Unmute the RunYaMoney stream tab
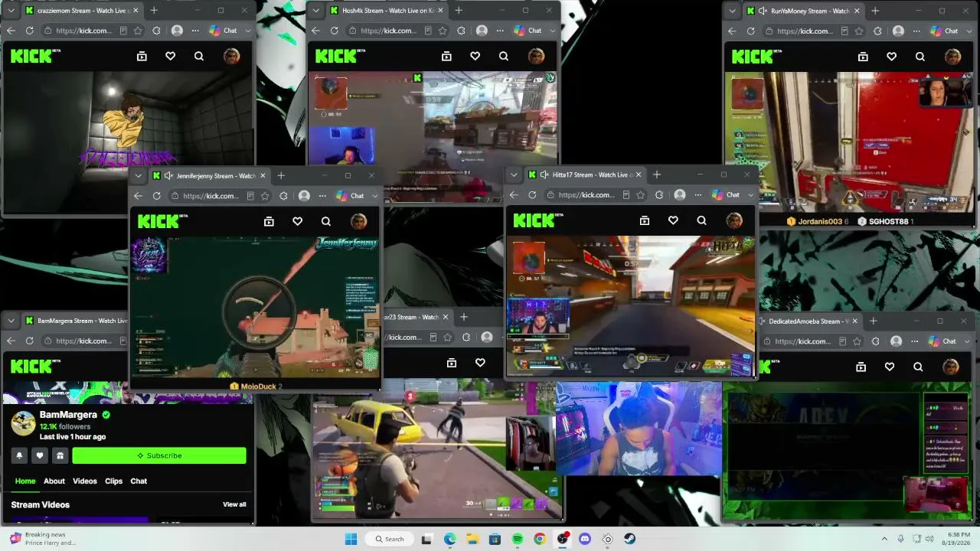 click(763, 11)
